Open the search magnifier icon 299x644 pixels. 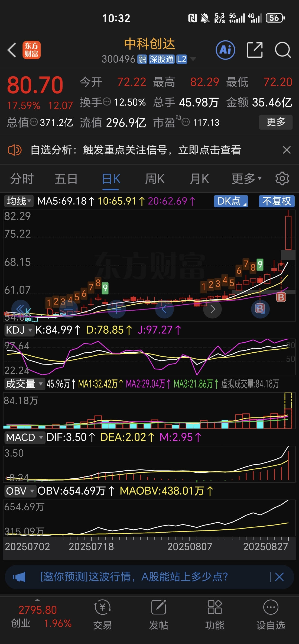283,50
